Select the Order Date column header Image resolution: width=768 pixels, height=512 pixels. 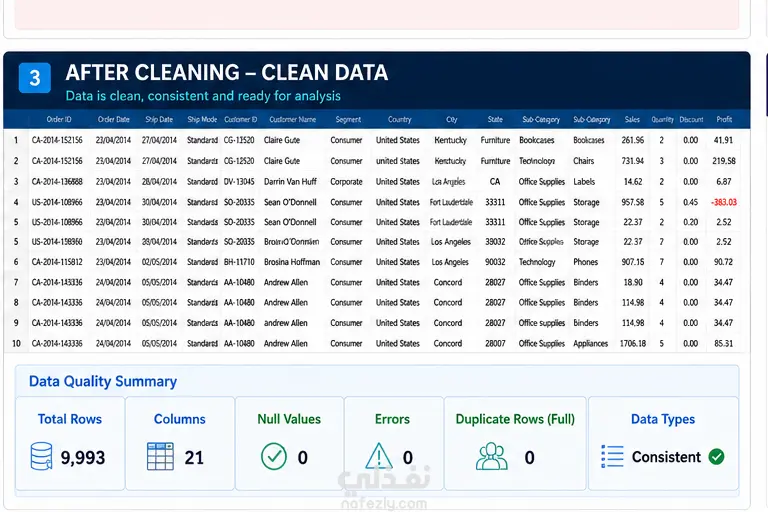pos(114,119)
